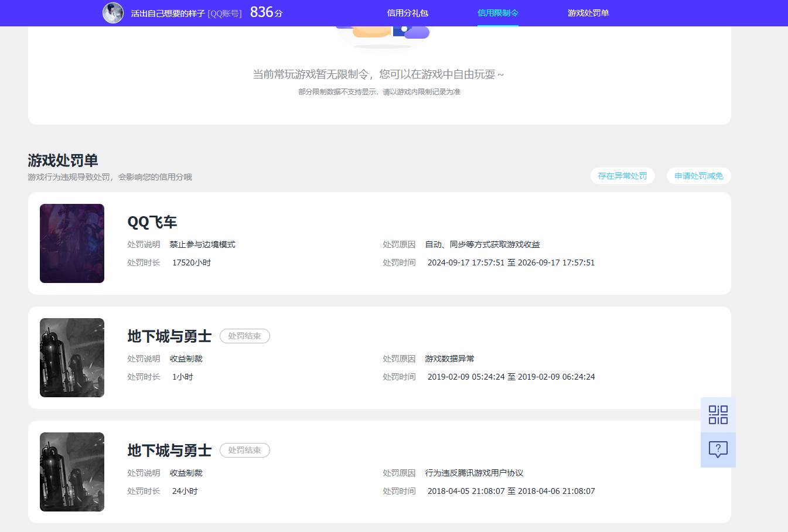
Task: Click the username 活出自己想要的样子
Action: point(168,13)
